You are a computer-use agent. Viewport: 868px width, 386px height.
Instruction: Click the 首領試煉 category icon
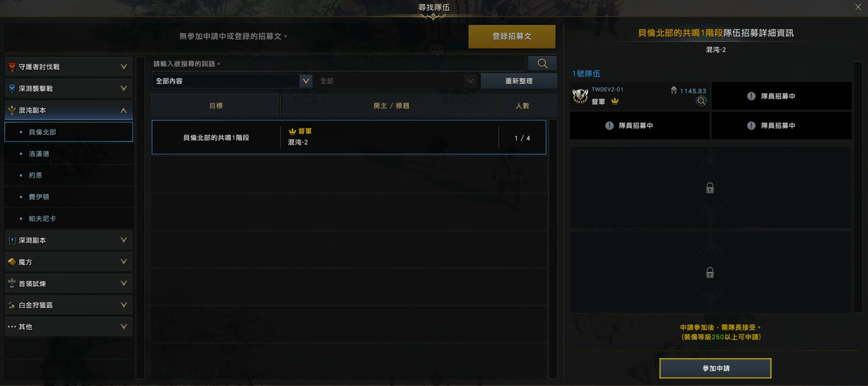pos(12,284)
